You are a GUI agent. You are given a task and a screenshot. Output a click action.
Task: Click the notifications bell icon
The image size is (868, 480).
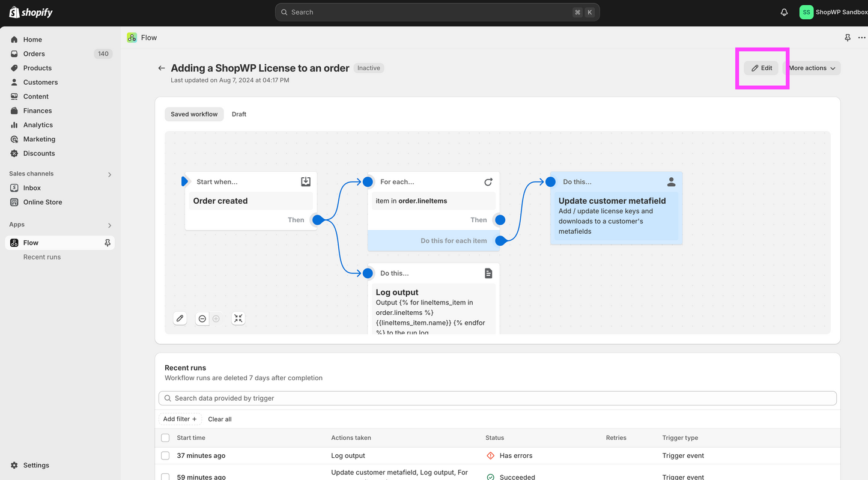[x=784, y=12]
